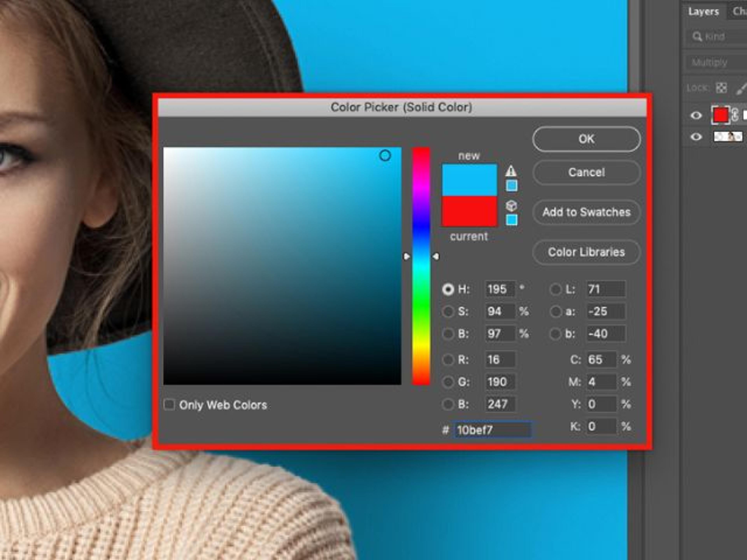Select the S saturation radio button
The height and width of the screenshot is (560, 747).
[448, 311]
